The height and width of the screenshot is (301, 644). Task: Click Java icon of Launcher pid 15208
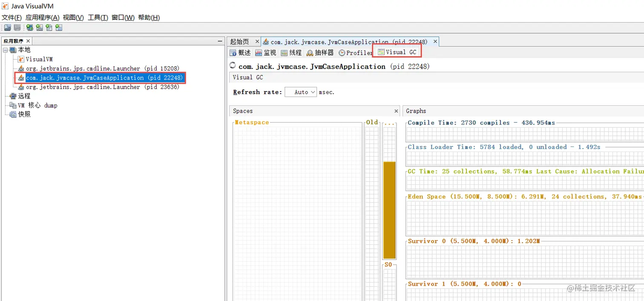(x=21, y=69)
